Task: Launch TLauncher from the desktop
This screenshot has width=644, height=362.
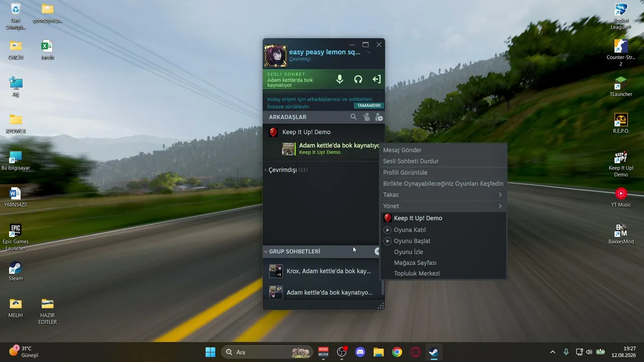Action: [621, 87]
